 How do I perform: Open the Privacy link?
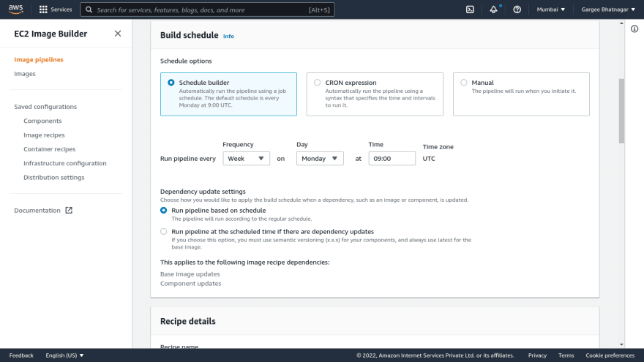pyautogui.click(x=537, y=355)
